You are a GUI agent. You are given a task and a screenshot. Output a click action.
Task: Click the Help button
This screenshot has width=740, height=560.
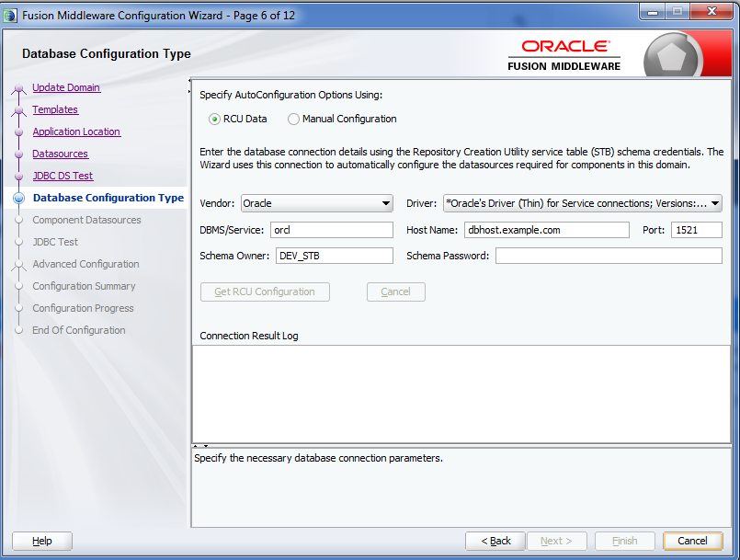tap(42, 541)
